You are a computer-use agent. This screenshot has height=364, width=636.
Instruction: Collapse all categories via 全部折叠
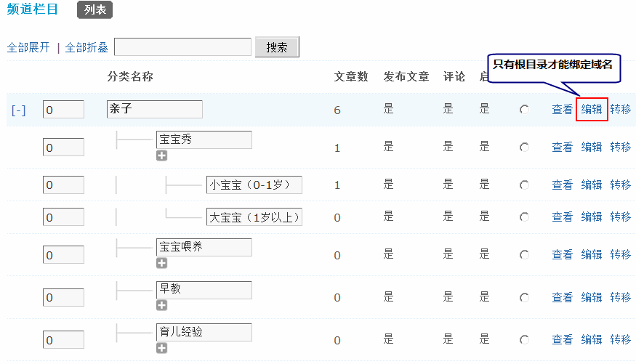point(86,47)
